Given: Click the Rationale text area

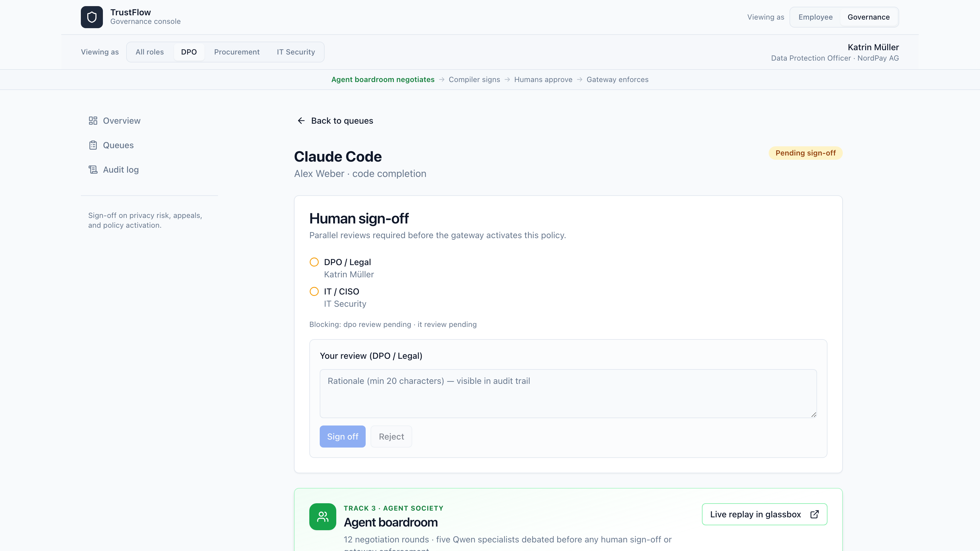Looking at the screenshot, I should click(x=568, y=394).
